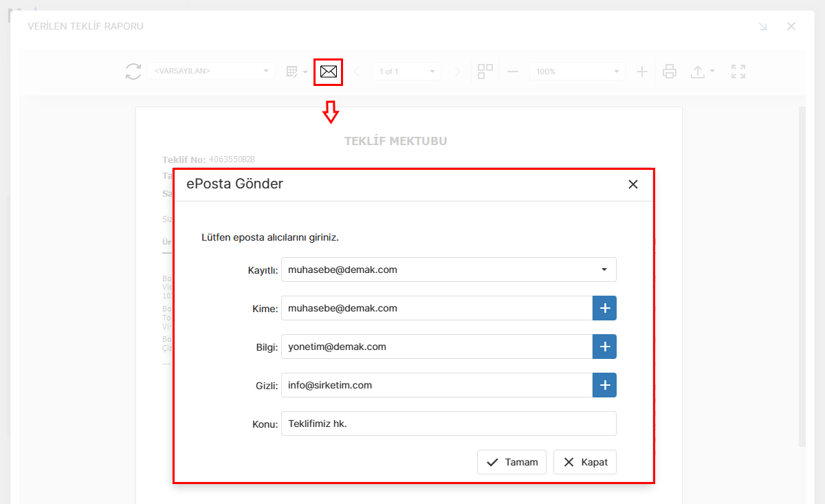825x504 pixels.
Task: Add recipient with Kime plus button
Action: click(604, 308)
